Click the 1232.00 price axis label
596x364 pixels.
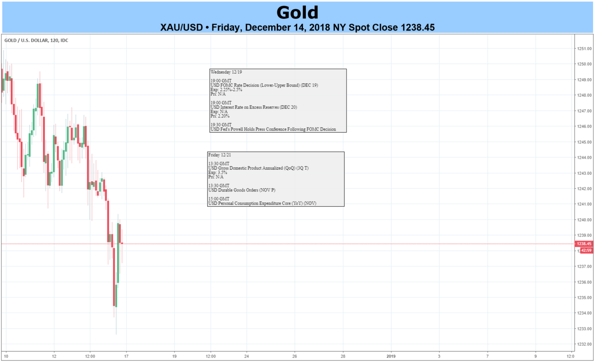click(x=584, y=344)
